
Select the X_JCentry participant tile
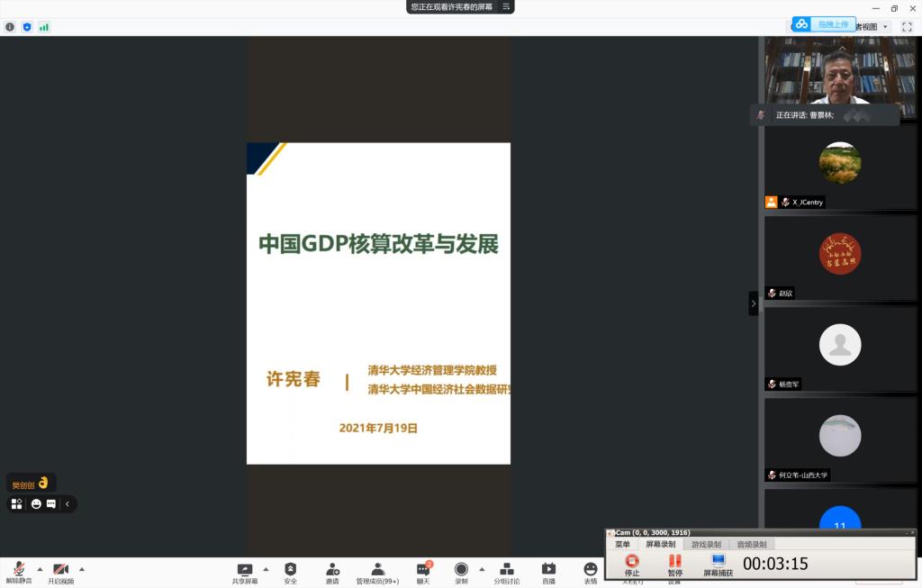click(840, 168)
